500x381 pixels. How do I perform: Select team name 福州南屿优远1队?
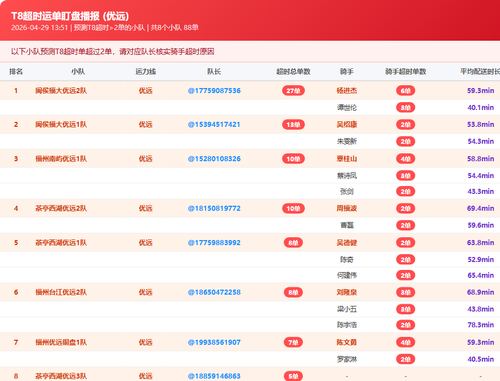[x=61, y=159]
